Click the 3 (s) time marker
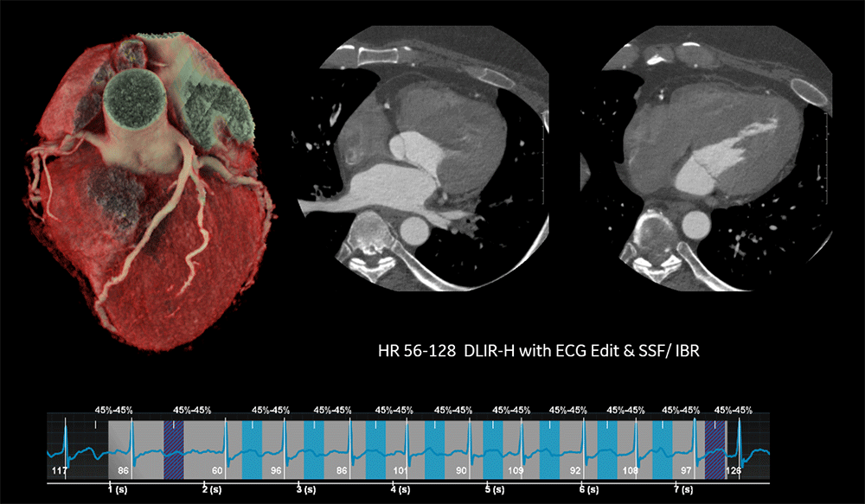Image resolution: width=865 pixels, height=504 pixels. pyautogui.click(x=302, y=490)
